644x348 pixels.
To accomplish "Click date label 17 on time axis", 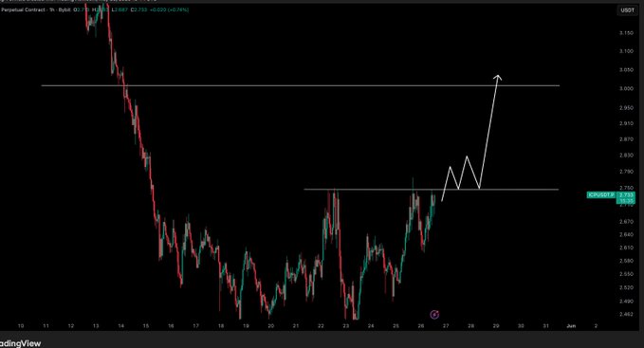I will pos(196,326).
